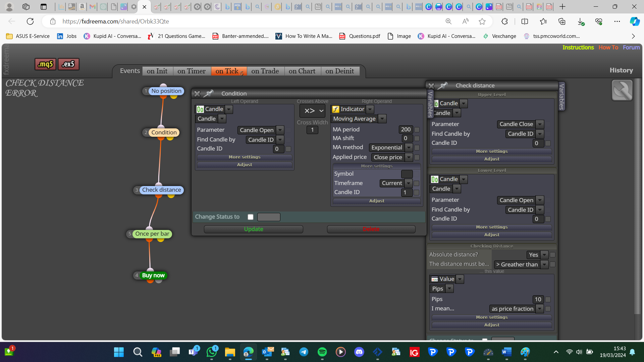Screen dimensions: 644x362
Task: Click the Cross Width input field
Action: [x=312, y=130]
